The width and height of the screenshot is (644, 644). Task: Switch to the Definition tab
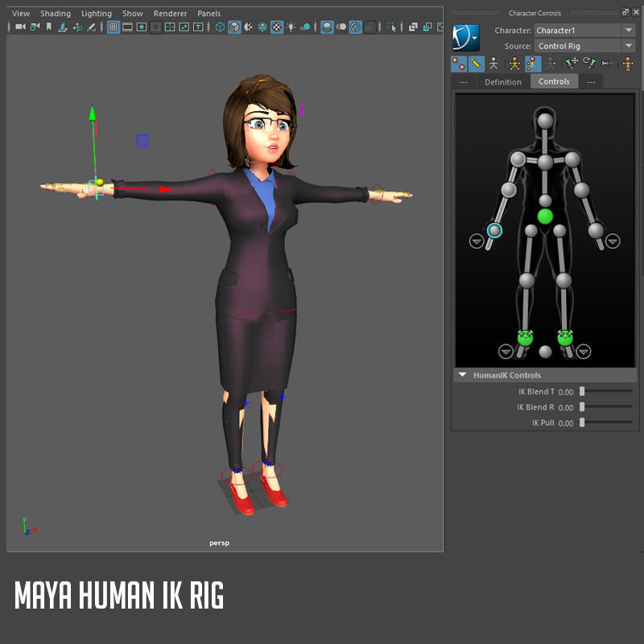point(502,82)
